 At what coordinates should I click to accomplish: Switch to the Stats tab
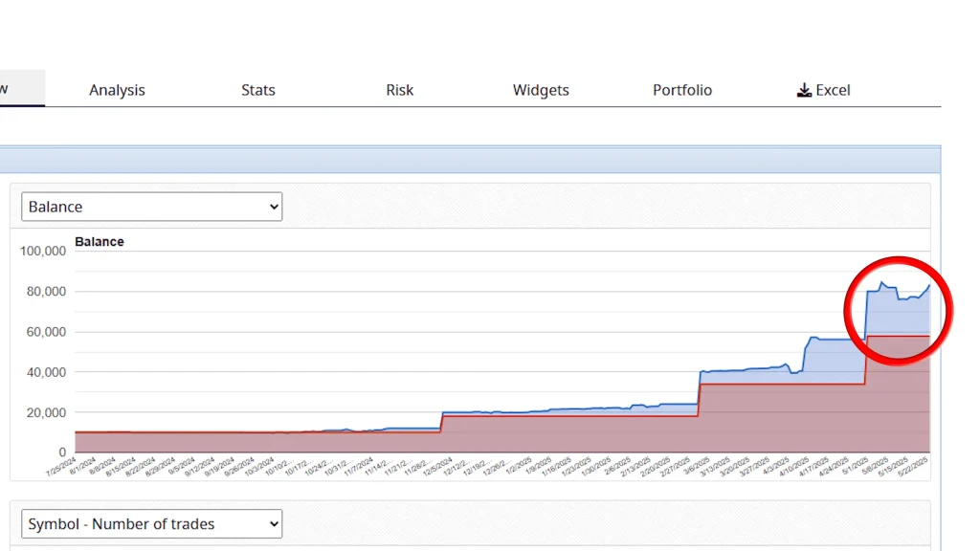(257, 90)
